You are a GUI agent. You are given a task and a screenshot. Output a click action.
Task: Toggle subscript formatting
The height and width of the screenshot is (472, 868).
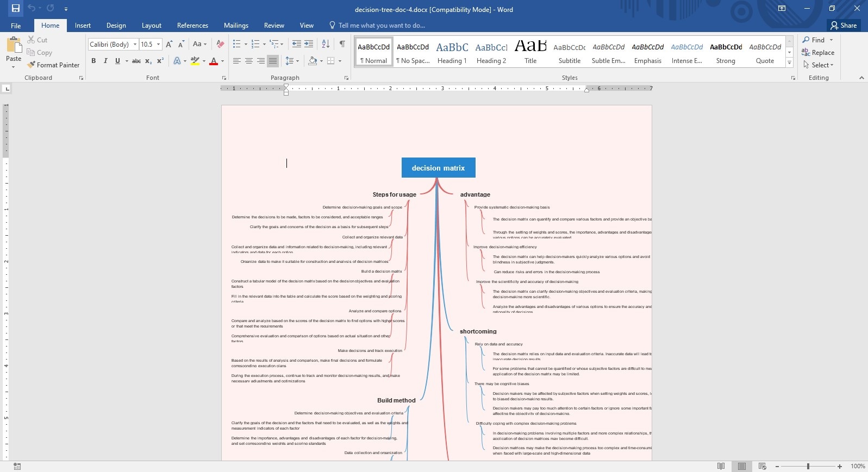click(148, 61)
